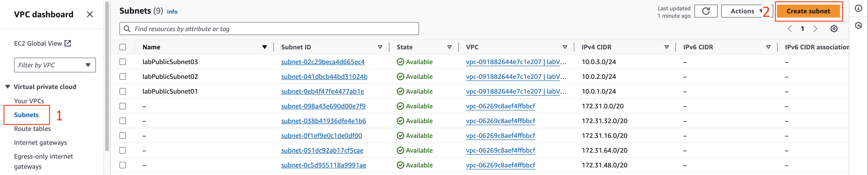This screenshot has width=868, height=175.
Task: Open subnet-098a43e690d00e7f9 link
Action: pyautogui.click(x=323, y=106)
